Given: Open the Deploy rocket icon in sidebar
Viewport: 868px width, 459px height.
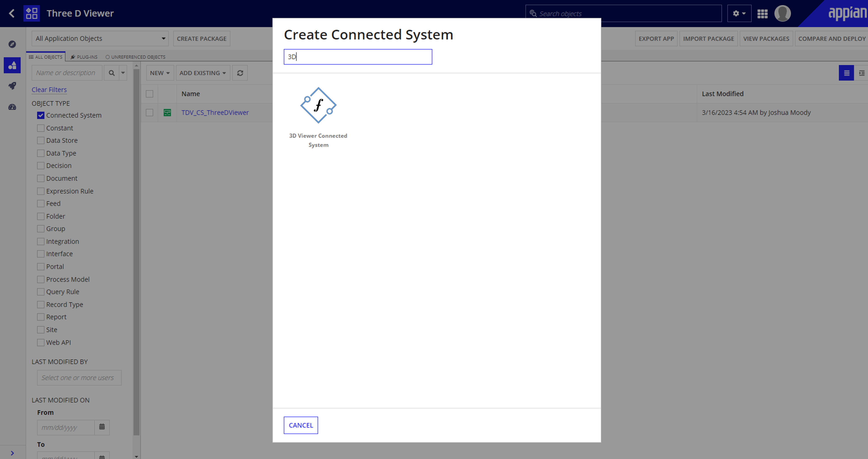Looking at the screenshot, I should click(12, 86).
